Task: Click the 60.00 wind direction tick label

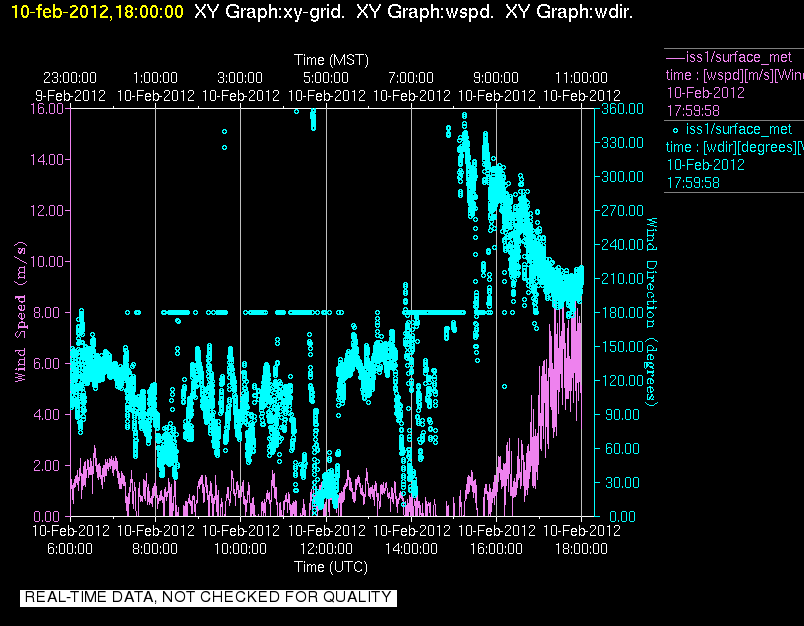Action: click(x=622, y=449)
